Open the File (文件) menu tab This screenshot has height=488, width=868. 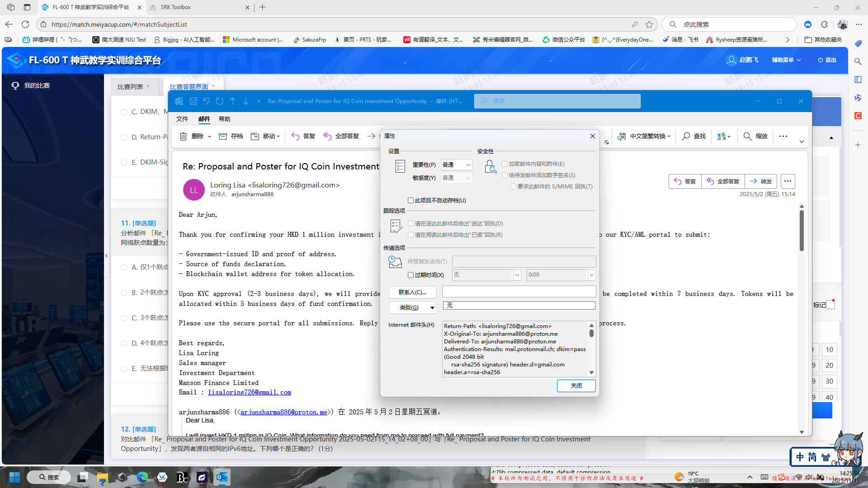coord(182,119)
